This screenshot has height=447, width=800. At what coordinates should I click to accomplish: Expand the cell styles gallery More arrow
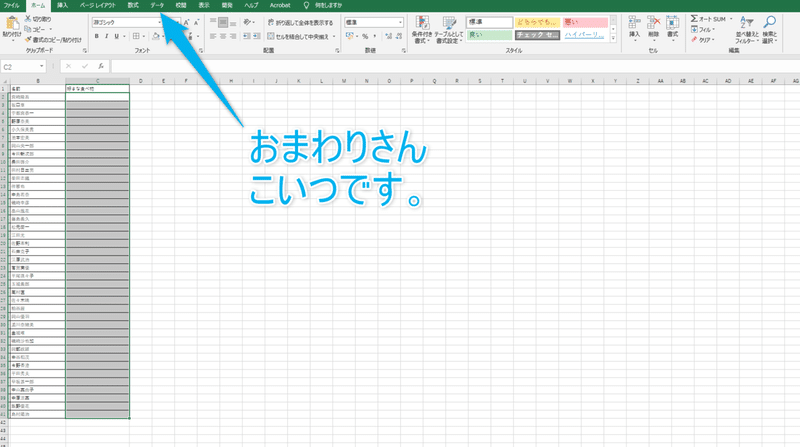613,38
